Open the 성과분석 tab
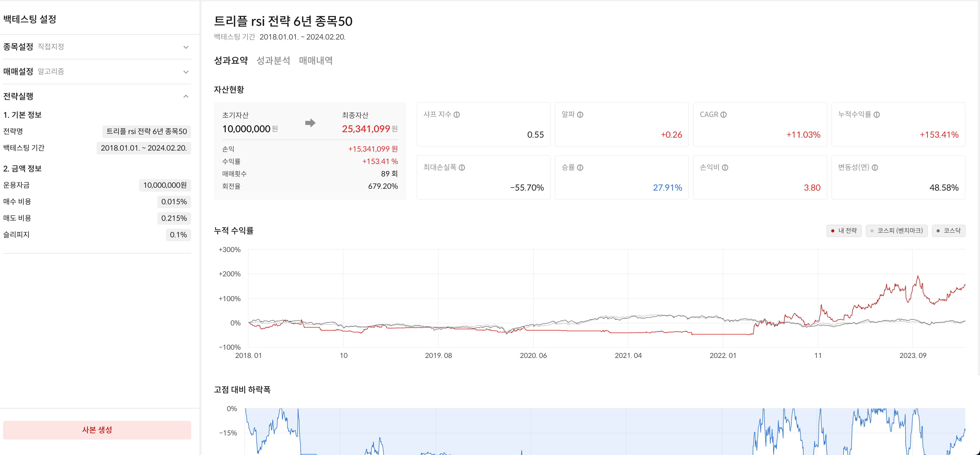Viewport: 980px width, 455px height. click(273, 60)
